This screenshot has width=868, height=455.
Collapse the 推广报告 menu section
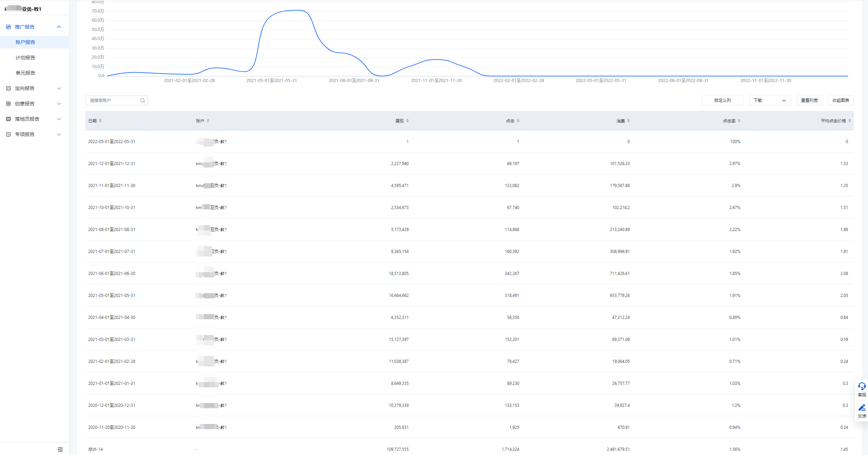click(x=59, y=27)
